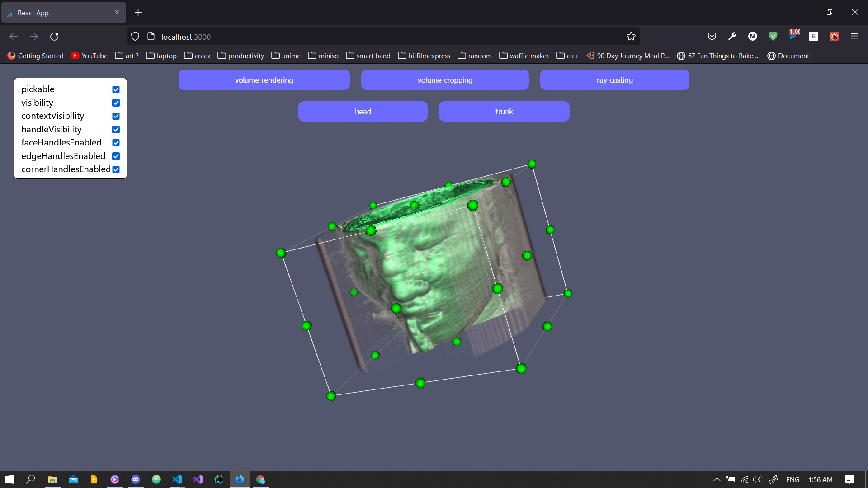
Task: Click the Pocket save icon
Action: click(712, 36)
